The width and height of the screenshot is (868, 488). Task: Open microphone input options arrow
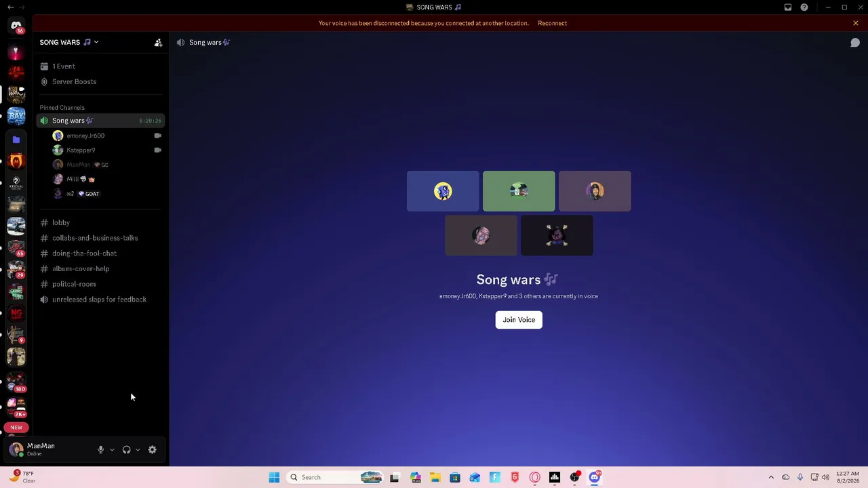(x=112, y=450)
